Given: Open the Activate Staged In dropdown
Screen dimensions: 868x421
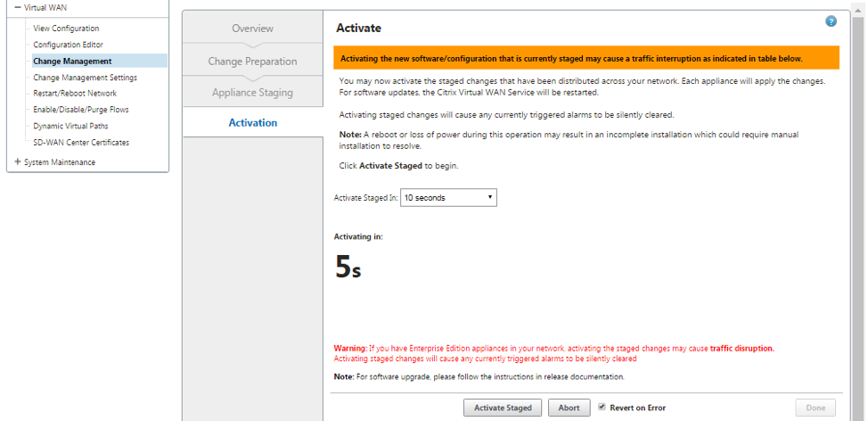Looking at the screenshot, I should pyautogui.click(x=448, y=198).
